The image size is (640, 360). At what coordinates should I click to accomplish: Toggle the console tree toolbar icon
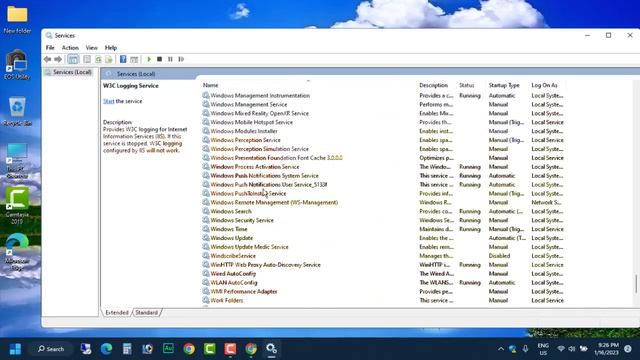tap(73, 59)
